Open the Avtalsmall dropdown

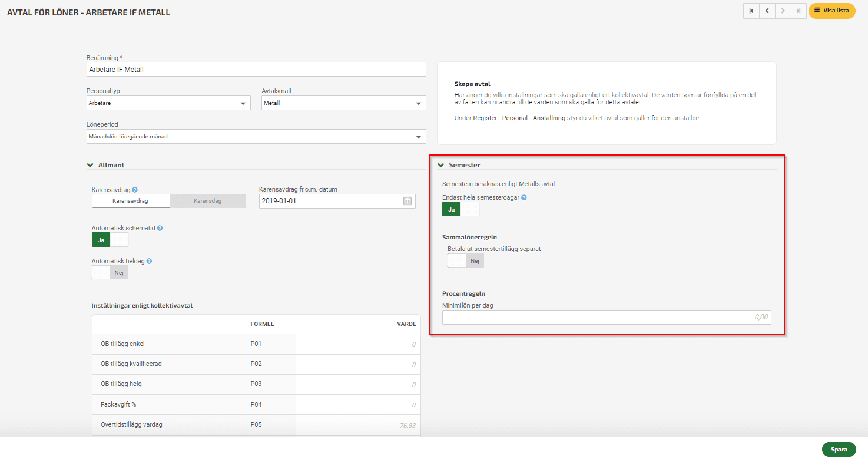[344, 103]
